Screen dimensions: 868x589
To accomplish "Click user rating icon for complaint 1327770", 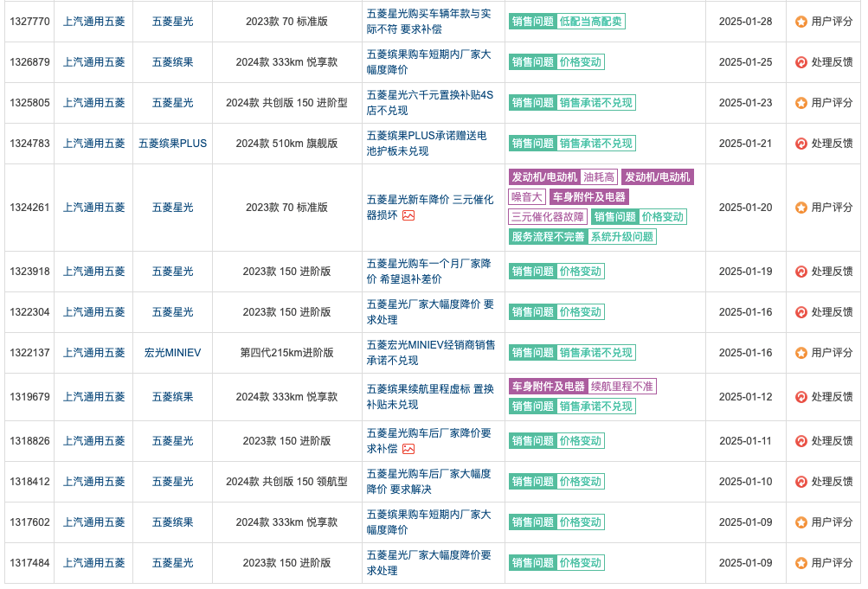I will [x=800, y=22].
